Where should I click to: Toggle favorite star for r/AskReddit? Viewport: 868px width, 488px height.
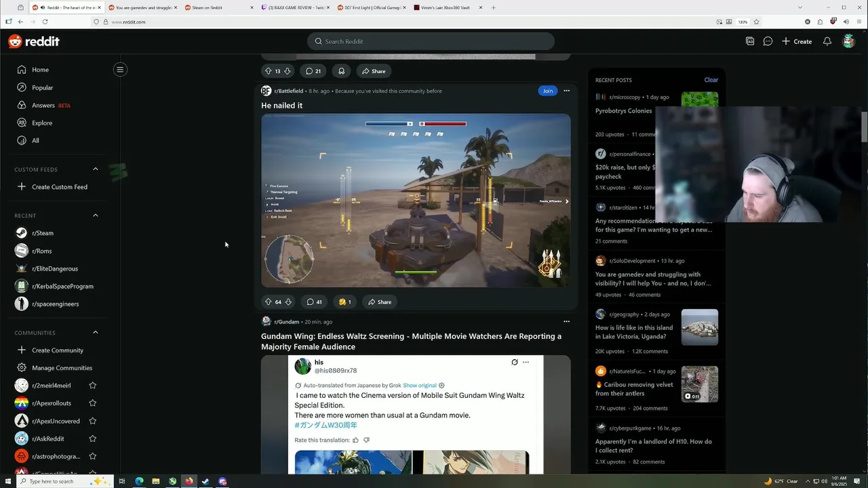click(93, 439)
